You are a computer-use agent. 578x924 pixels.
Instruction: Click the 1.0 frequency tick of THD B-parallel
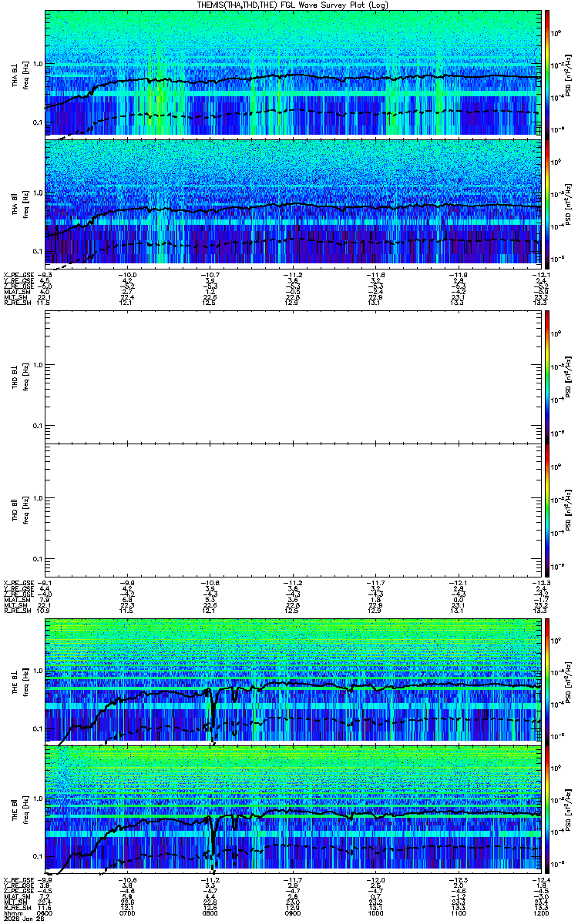click(x=37, y=499)
